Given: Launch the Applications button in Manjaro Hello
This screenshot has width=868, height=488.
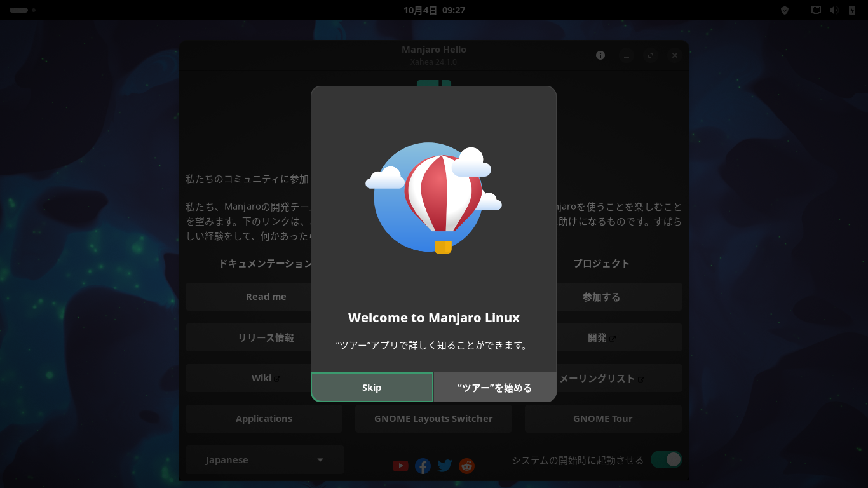Looking at the screenshot, I should pyautogui.click(x=264, y=419).
